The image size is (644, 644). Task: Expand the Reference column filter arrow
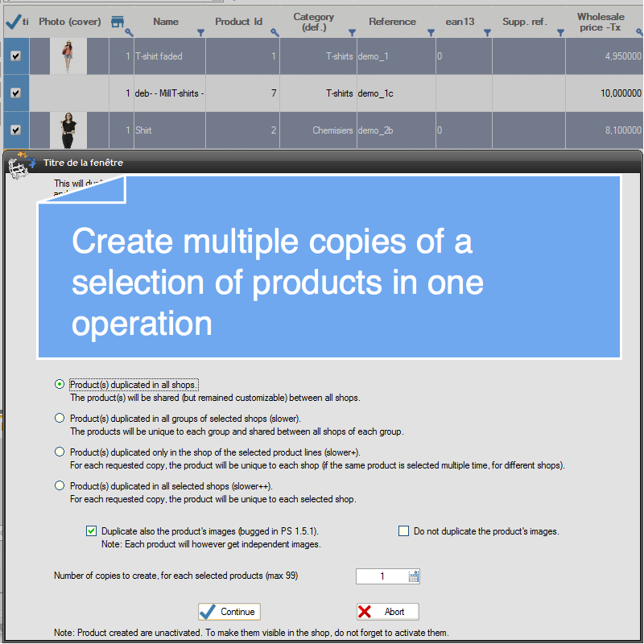[431, 33]
